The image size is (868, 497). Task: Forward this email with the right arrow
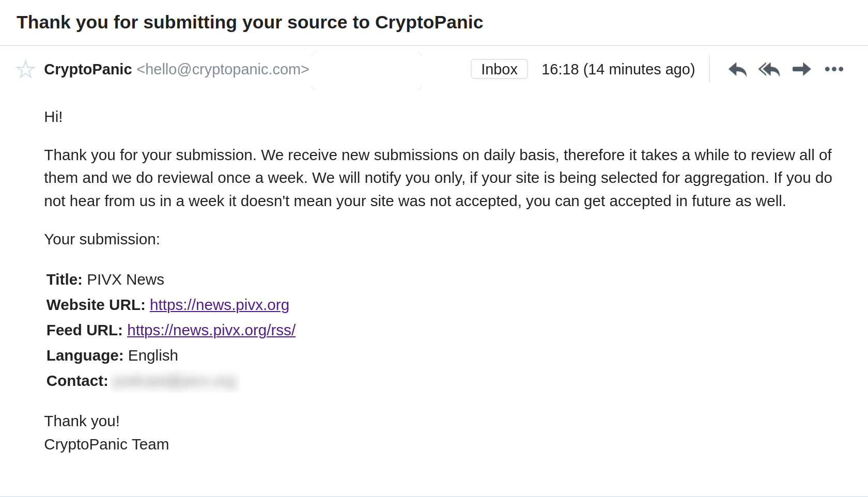[801, 69]
